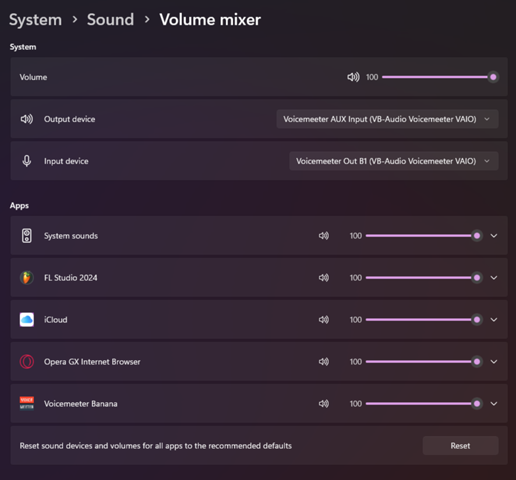This screenshot has width=516, height=480.
Task: Mute the system Volume speaker icon
Action: coord(353,77)
